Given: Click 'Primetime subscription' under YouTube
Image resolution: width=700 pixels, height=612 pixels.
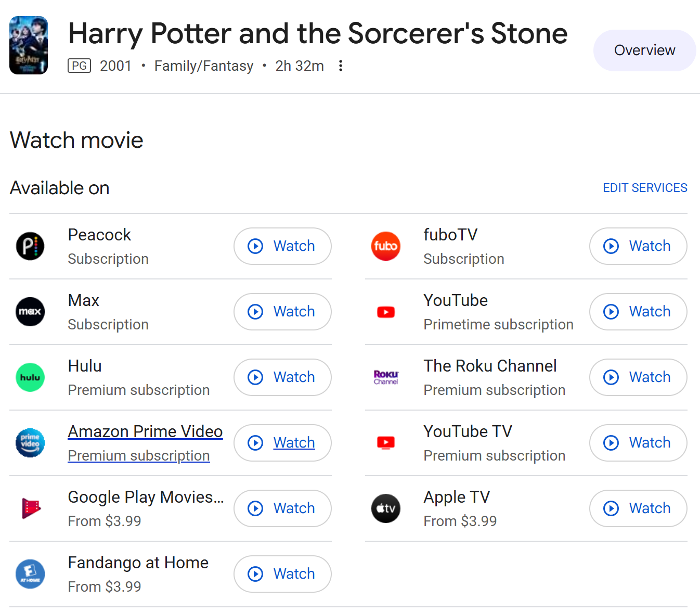Looking at the screenshot, I should (x=498, y=324).
